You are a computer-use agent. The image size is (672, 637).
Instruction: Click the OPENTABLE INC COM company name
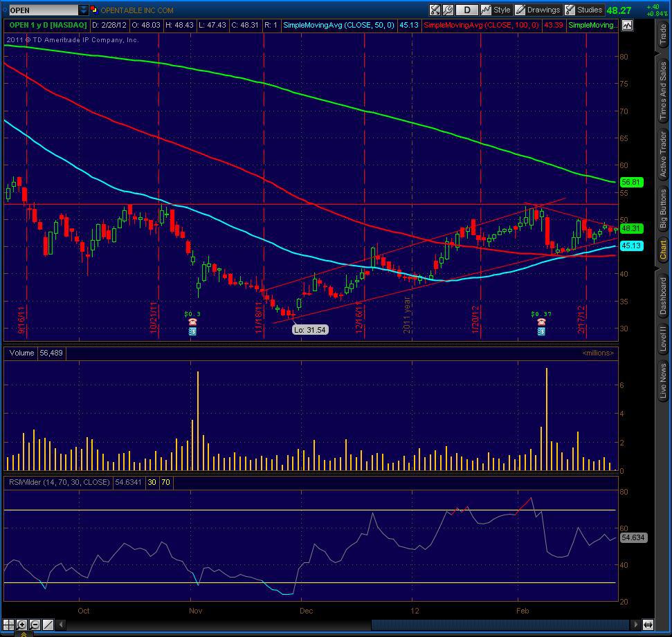pos(137,10)
